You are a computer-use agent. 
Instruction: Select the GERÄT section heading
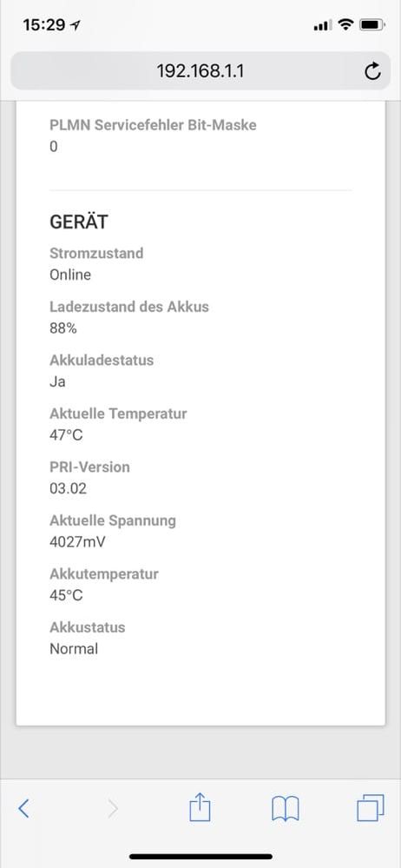pos(78,222)
